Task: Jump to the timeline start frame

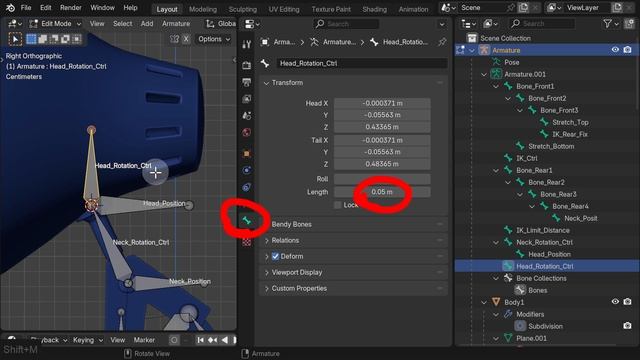Action: coord(200,340)
